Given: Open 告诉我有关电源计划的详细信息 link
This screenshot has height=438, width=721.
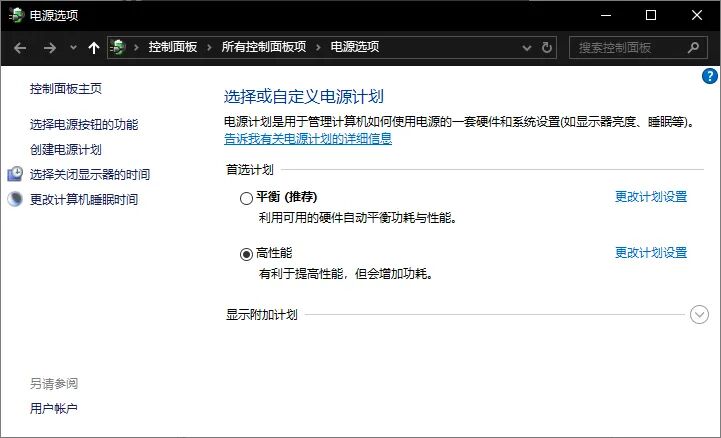Looking at the screenshot, I should click(307, 139).
